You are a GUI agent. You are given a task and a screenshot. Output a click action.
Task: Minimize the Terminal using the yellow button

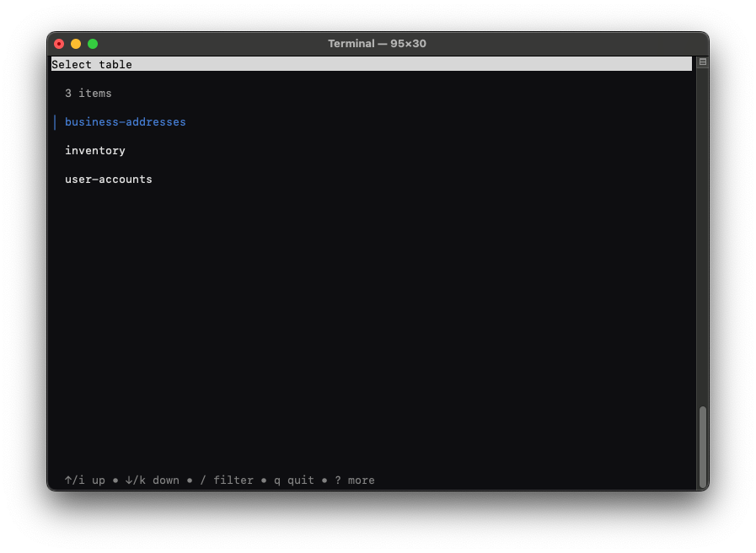pos(76,44)
